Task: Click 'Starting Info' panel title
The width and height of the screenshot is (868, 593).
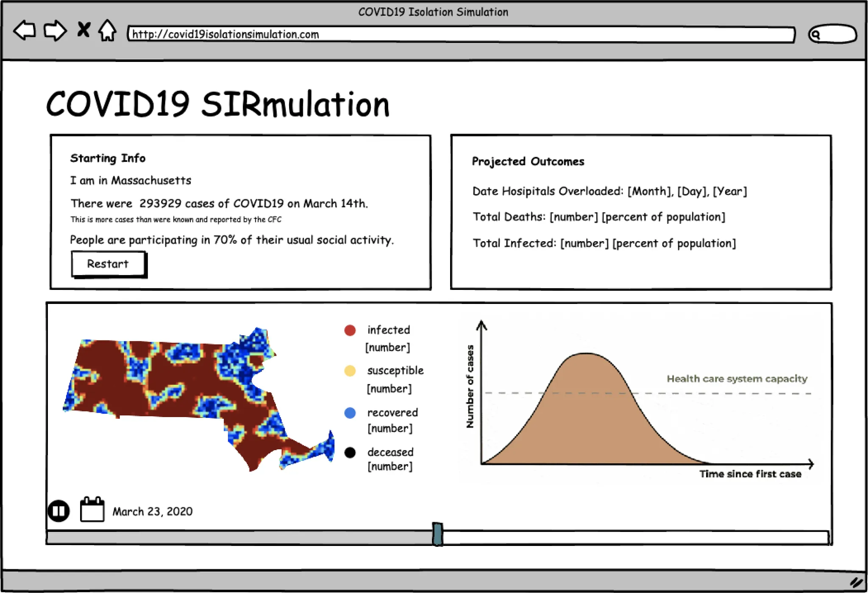Action: click(x=108, y=158)
